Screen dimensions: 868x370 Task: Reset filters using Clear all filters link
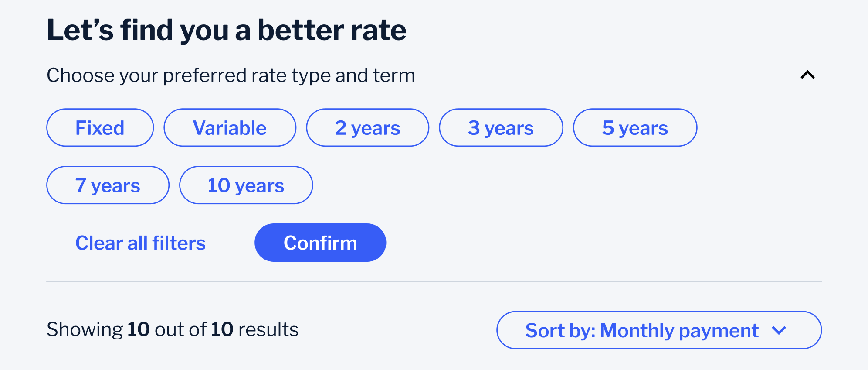pos(140,243)
